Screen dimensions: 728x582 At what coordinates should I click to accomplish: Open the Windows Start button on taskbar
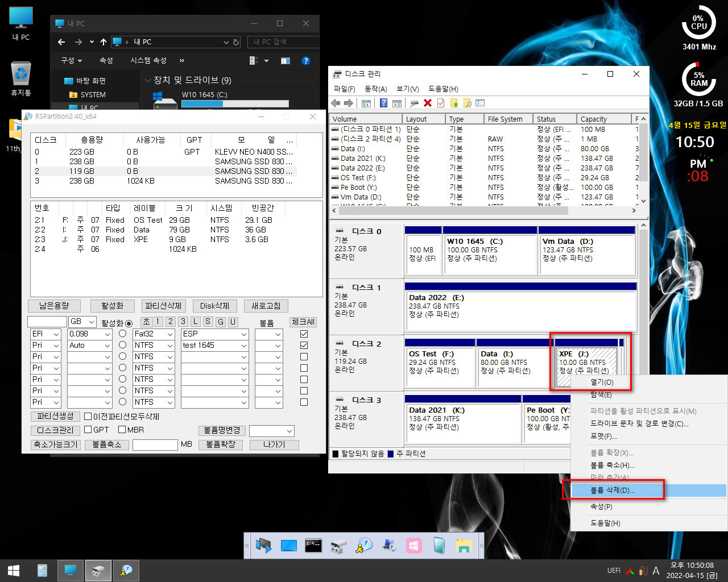(14, 570)
